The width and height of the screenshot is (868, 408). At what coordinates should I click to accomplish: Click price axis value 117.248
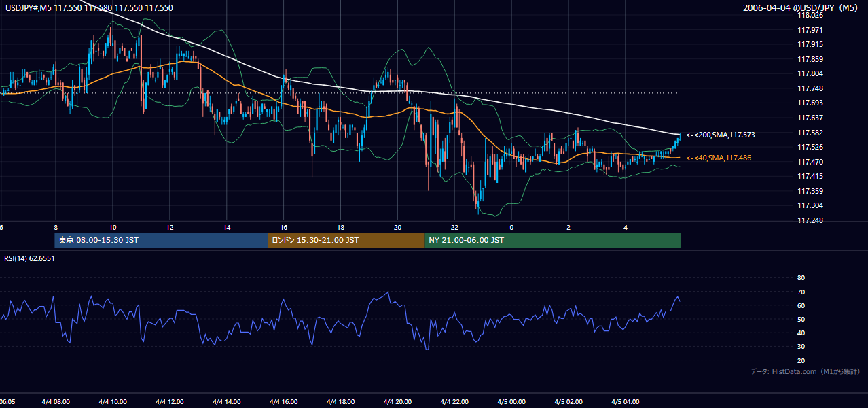809,220
